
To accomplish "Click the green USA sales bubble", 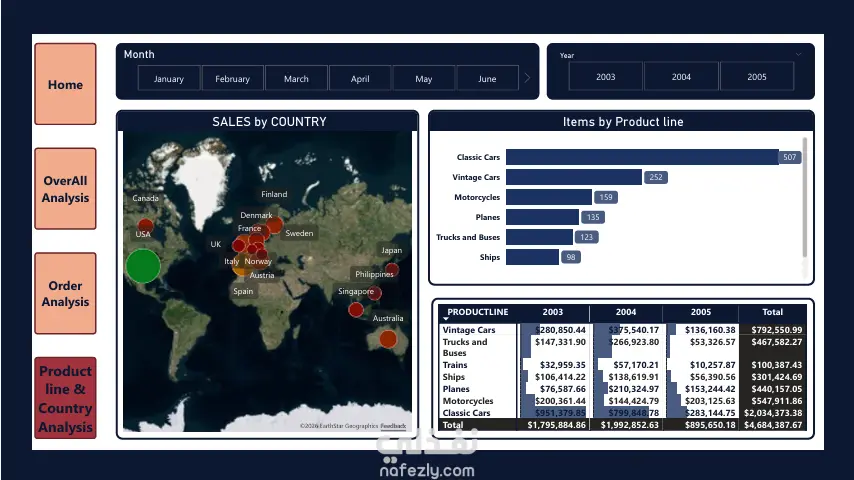I will 143,266.
